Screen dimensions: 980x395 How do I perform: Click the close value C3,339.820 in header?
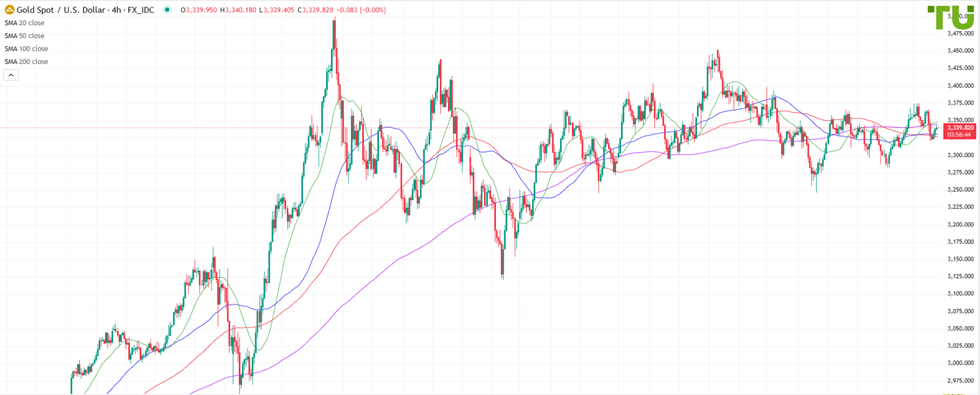pos(316,10)
